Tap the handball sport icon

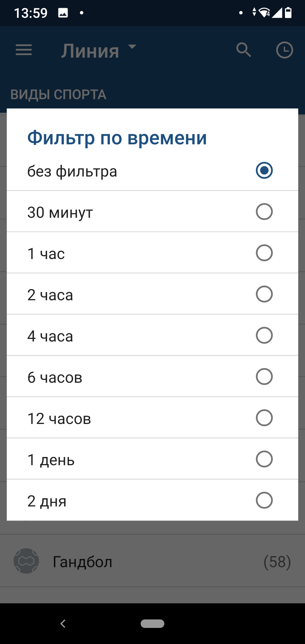click(x=26, y=561)
